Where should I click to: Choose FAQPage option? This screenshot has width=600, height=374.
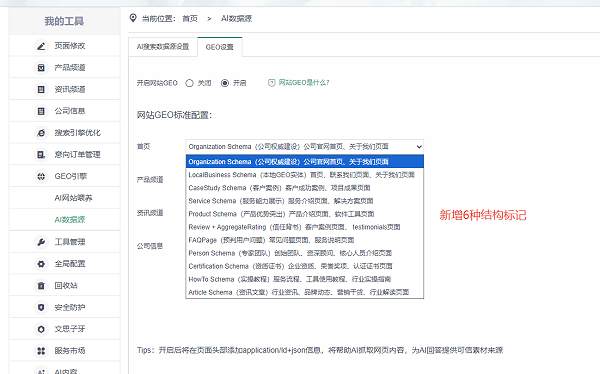coord(305,240)
